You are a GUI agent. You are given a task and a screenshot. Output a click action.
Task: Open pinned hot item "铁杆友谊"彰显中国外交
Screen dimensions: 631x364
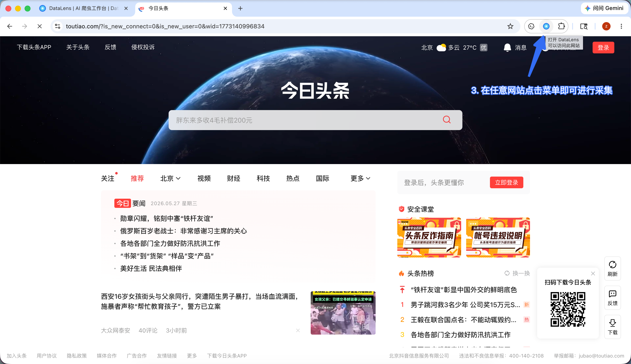[x=464, y=290]
